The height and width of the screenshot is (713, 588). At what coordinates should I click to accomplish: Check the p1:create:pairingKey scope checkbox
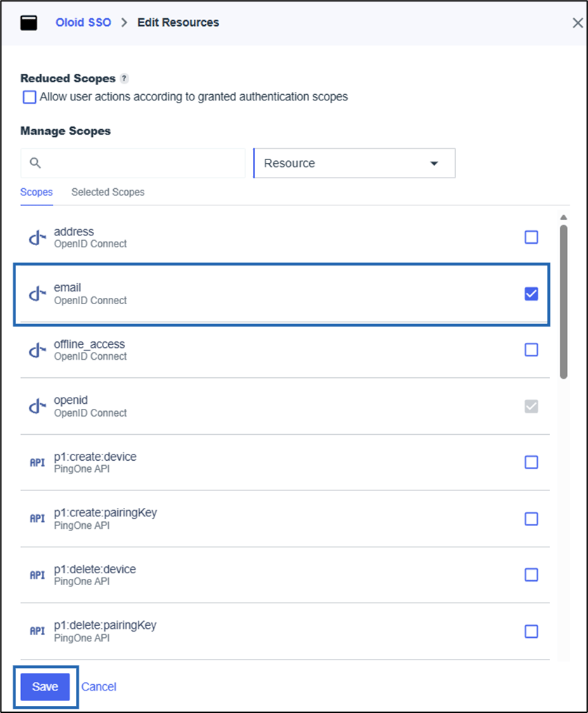point(531,519)
